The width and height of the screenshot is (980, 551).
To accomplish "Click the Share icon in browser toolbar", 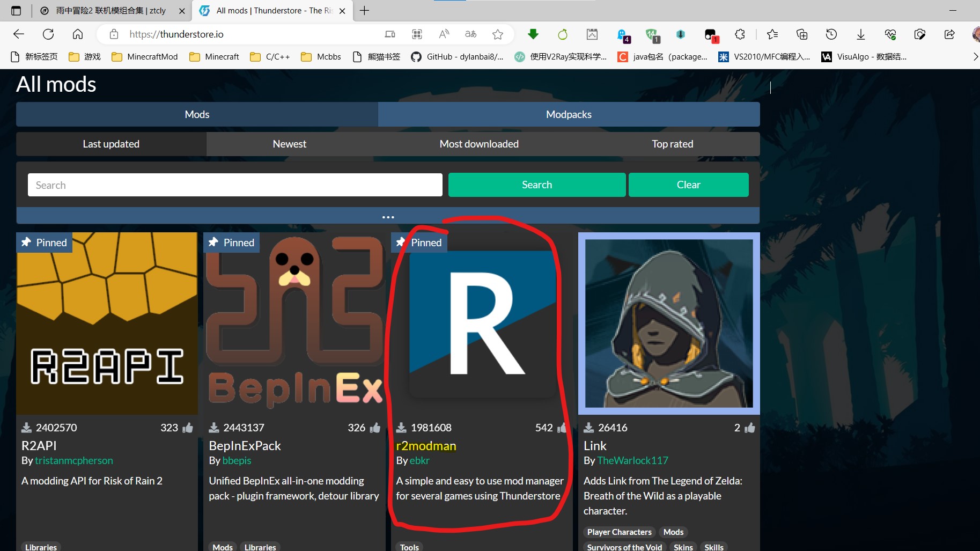I will pyautogui.click(x=949, y=34).
